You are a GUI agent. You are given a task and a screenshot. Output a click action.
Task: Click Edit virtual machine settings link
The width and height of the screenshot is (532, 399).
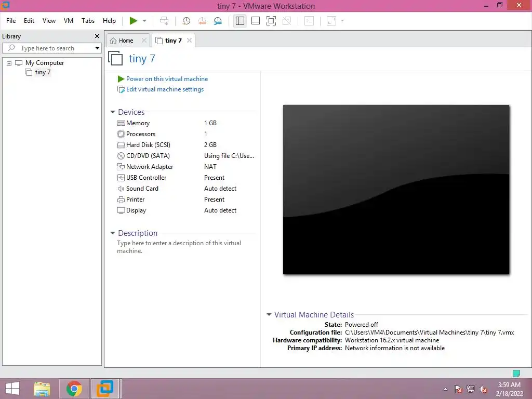tap(165, 89)
